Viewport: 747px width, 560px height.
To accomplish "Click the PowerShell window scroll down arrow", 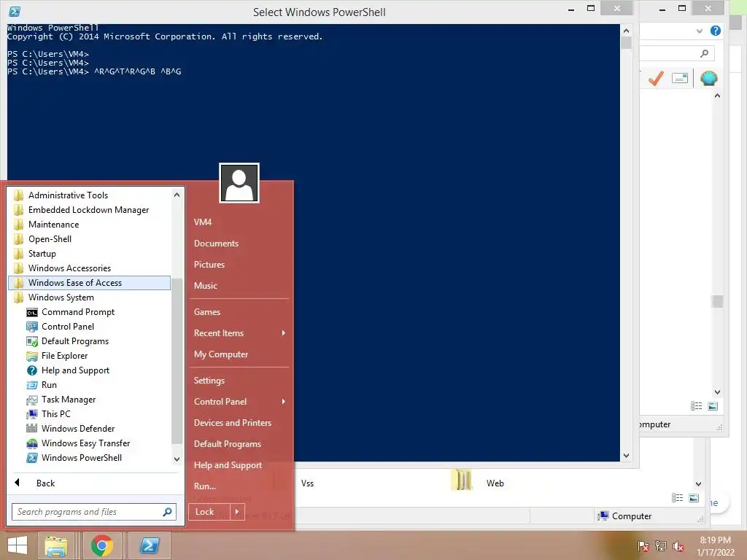I will [627, 456].
